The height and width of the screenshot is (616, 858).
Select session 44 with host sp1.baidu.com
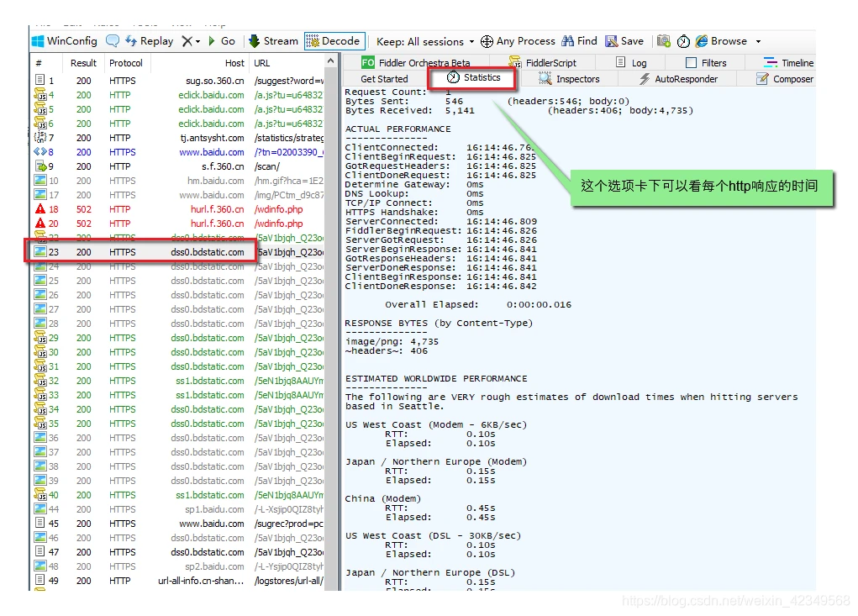[178, 508]
